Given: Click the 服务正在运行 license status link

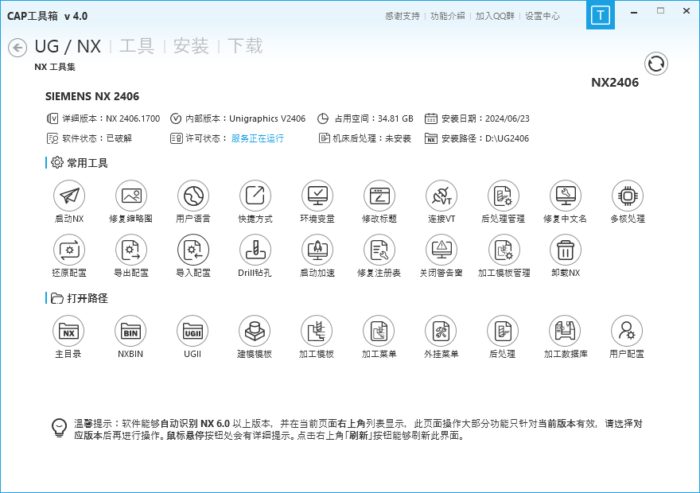Looking at the screenshot, I should (x=257, y=138).
